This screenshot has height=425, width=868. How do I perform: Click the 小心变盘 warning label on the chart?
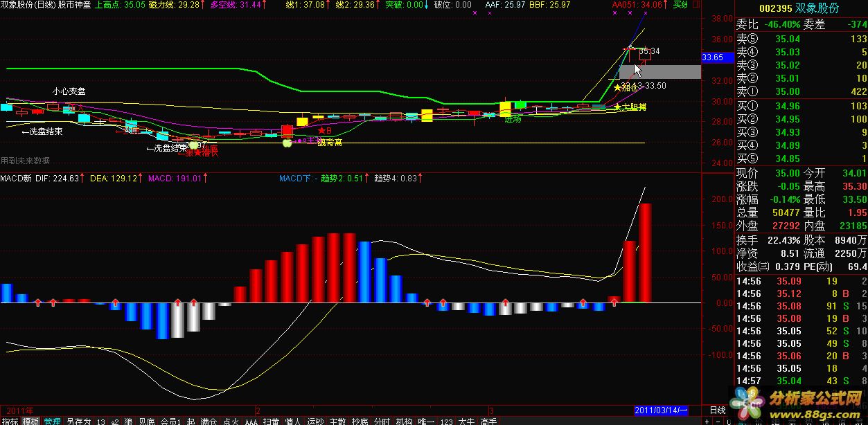coord(69,91)
